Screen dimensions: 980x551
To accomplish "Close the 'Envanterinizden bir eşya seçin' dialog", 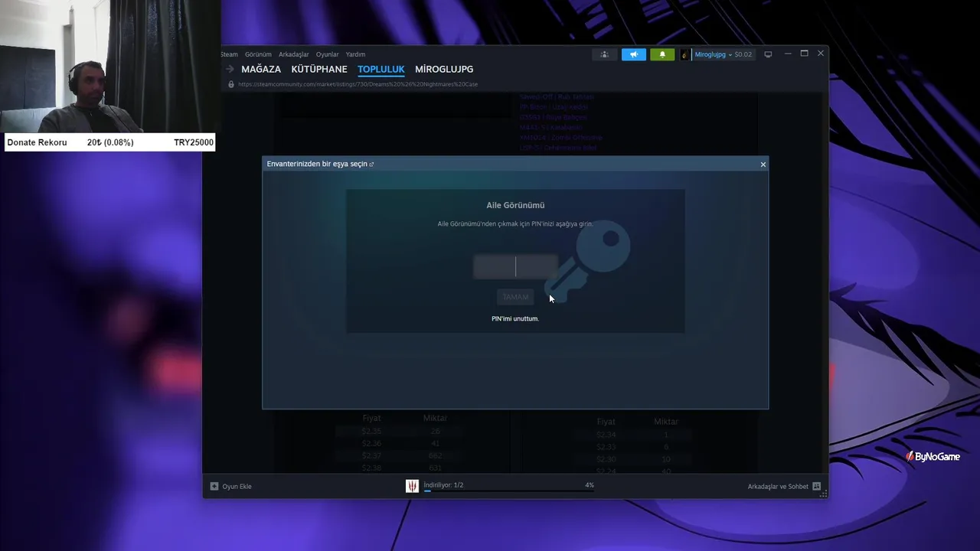I will coord(763,165).
